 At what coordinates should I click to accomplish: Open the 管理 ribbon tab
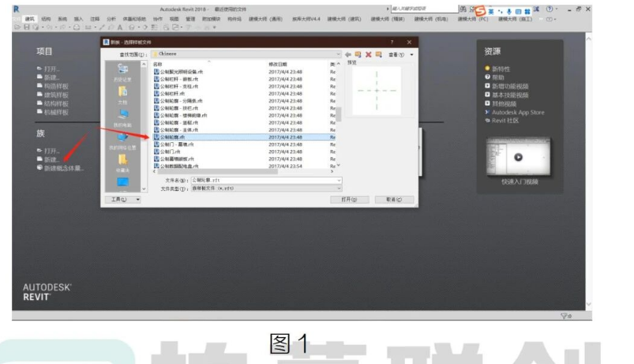click(x=190, y=19)
